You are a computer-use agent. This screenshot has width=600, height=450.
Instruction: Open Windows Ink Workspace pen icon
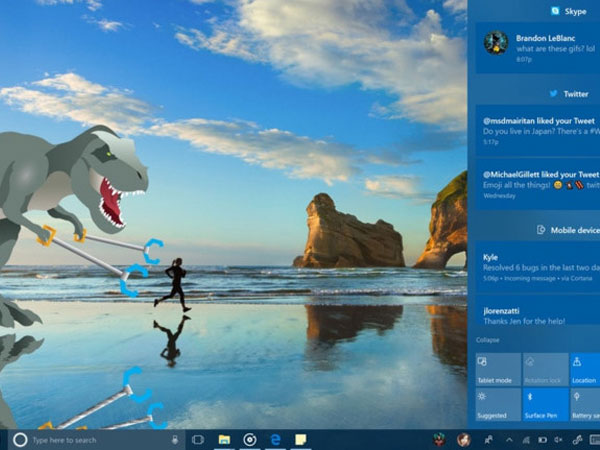tap(577, 440)
